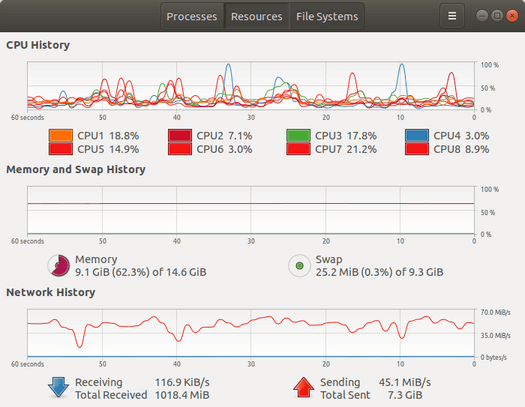This screenshot has width=525, height=407.
Task: Click the red Sending up-arrow icon
Action: (303, 388)
